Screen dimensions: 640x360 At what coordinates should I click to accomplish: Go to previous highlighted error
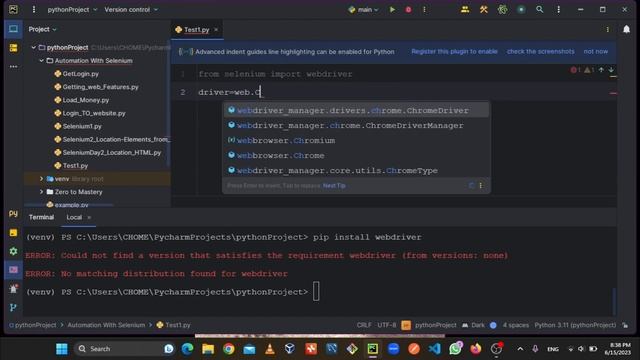(601, 70)
